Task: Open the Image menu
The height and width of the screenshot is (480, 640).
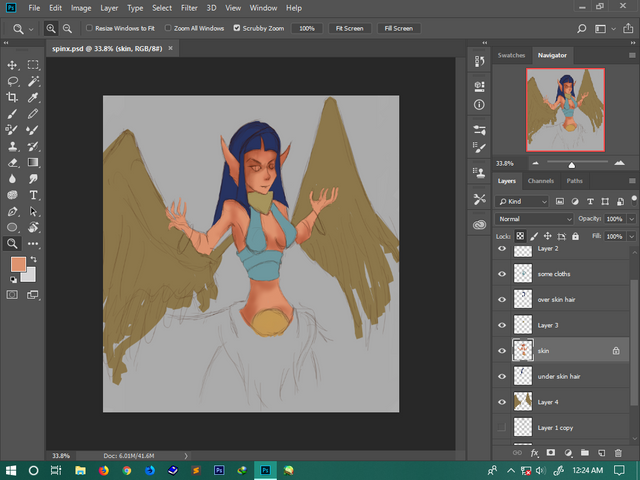Action: (x=81, y=8)
